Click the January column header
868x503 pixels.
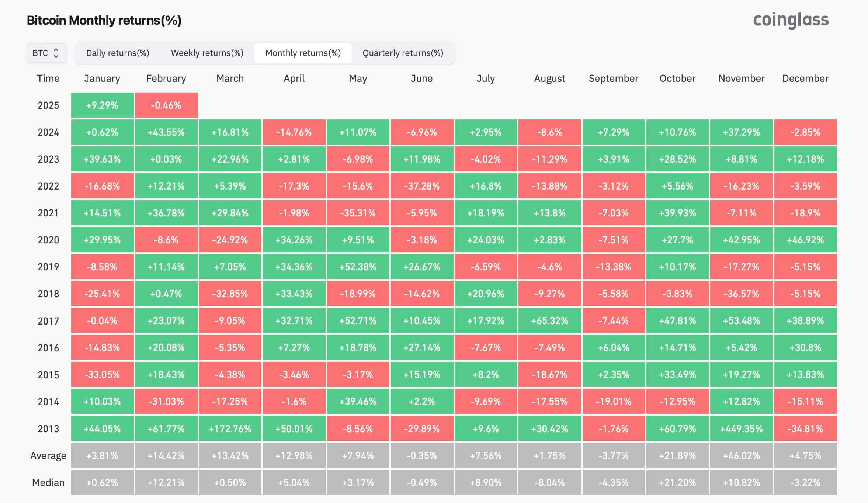tap(102, 79)
